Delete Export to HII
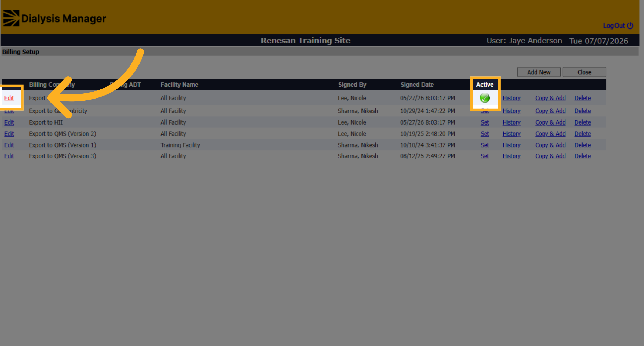 (x=583, y=122)
